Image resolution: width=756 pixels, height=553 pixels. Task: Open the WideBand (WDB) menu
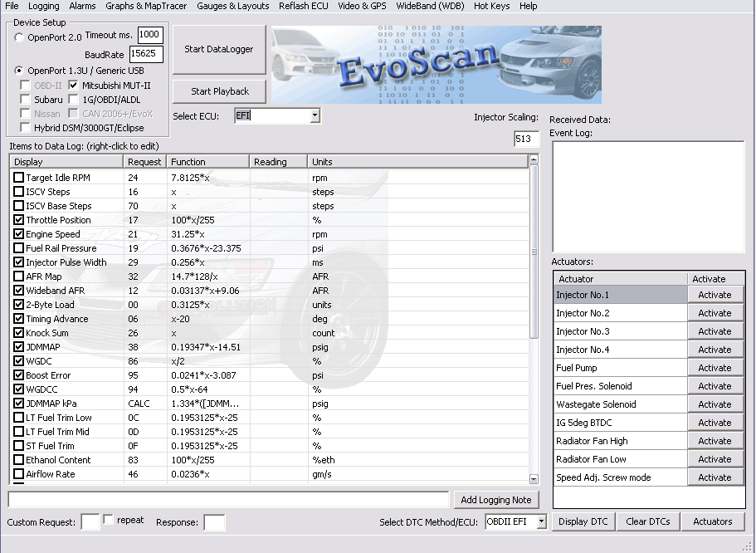tap(430, 6)
